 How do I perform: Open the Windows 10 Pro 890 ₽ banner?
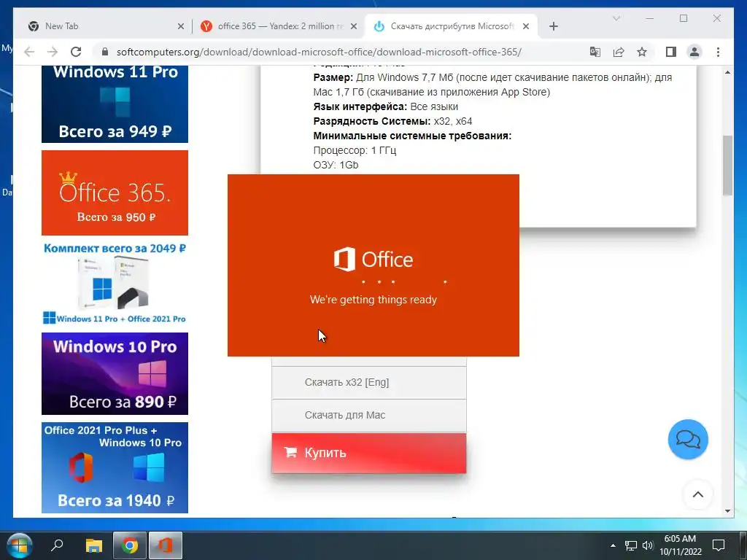[115, 374]
